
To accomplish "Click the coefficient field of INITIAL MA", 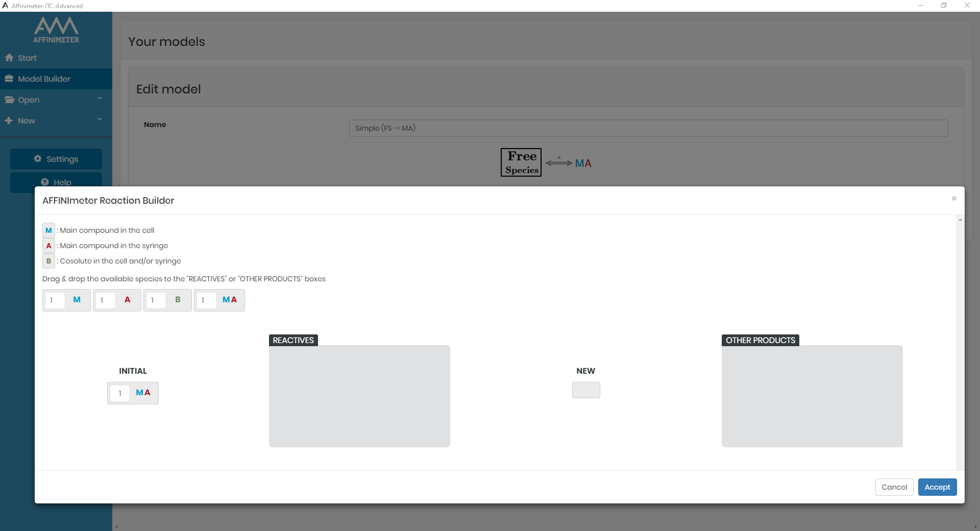I will click(x=120, y=393).
